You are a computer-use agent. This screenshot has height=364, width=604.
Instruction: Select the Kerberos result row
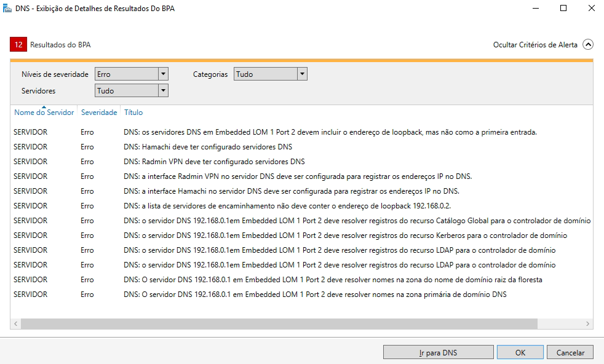[302, 235]
